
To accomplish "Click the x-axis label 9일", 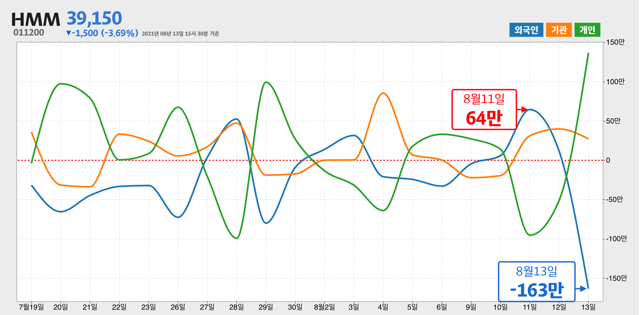I will [x=471, y=307].
